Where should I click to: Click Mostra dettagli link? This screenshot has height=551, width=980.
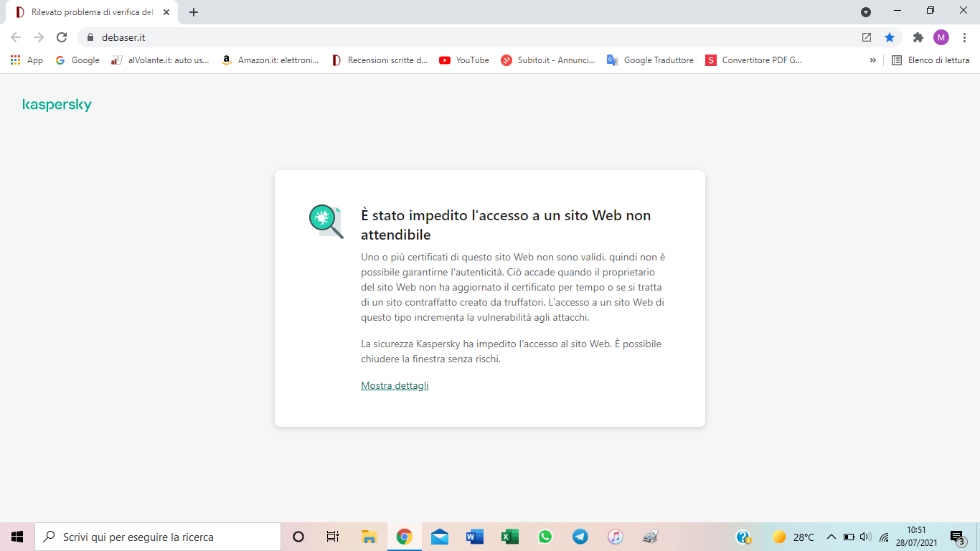click(x=395, y=385)
